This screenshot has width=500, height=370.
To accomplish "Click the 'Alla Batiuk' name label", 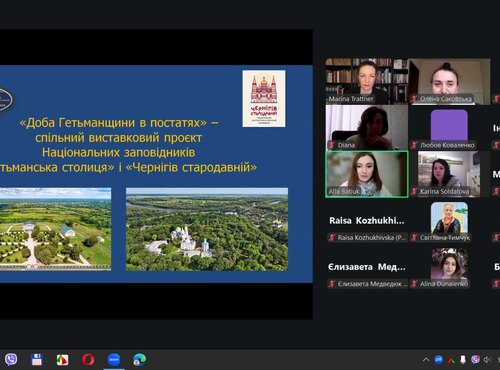I will (344, 191).
